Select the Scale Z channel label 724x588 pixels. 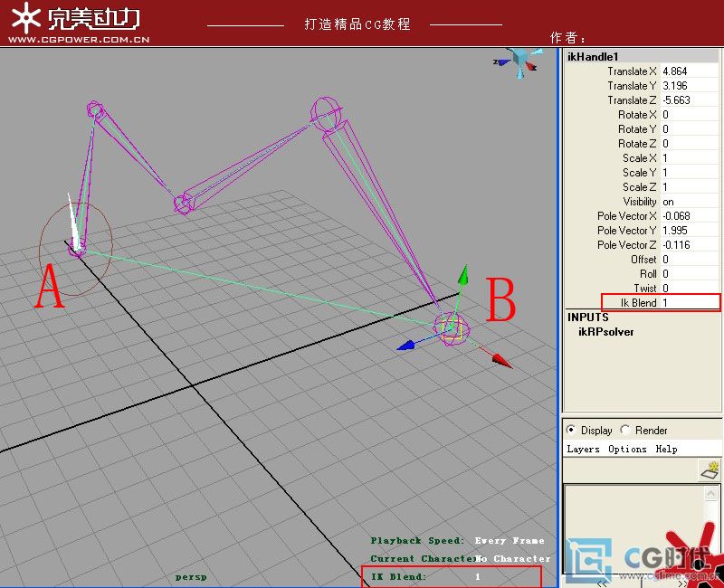point(640,187)
